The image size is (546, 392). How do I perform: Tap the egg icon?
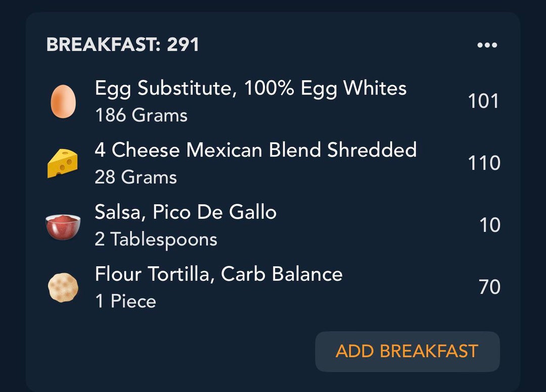(x=63, y=101)
